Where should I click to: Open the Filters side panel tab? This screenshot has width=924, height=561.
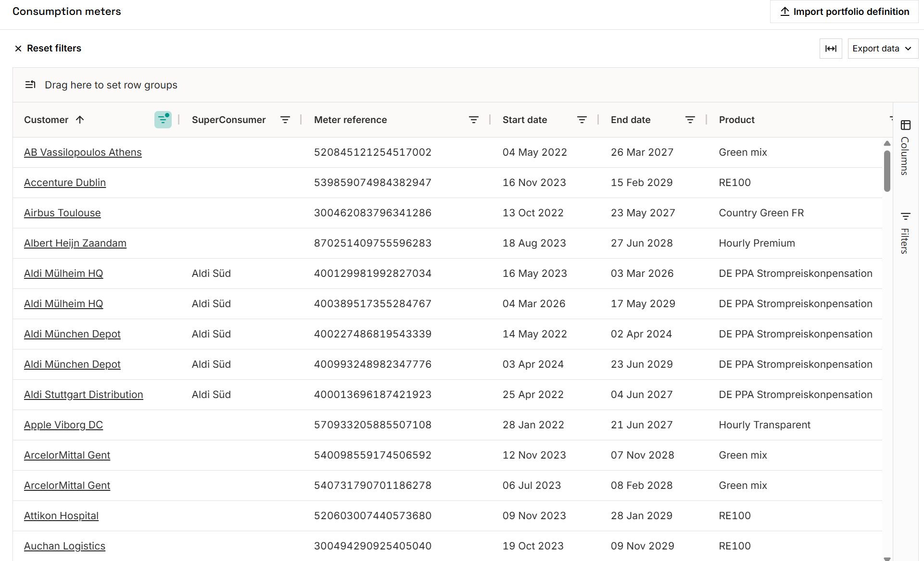905,234
